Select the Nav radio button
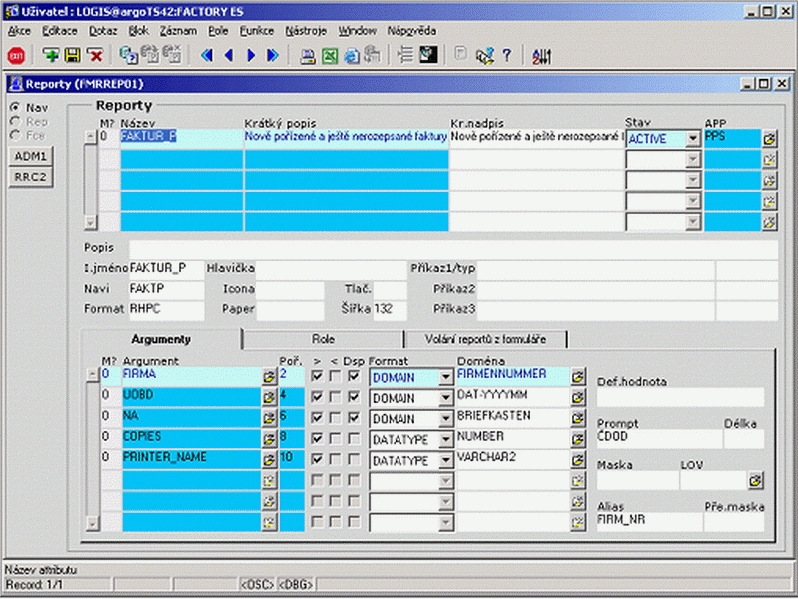The image size is (798, 599). tap(15, 107)
